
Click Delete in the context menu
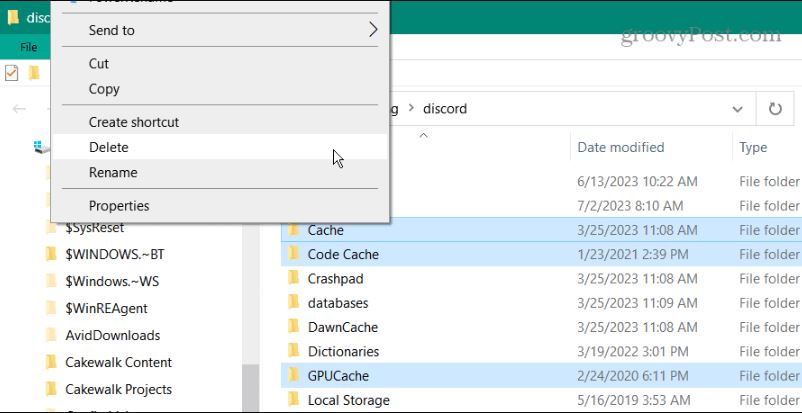pyautogui.click(x=220, y=147)
